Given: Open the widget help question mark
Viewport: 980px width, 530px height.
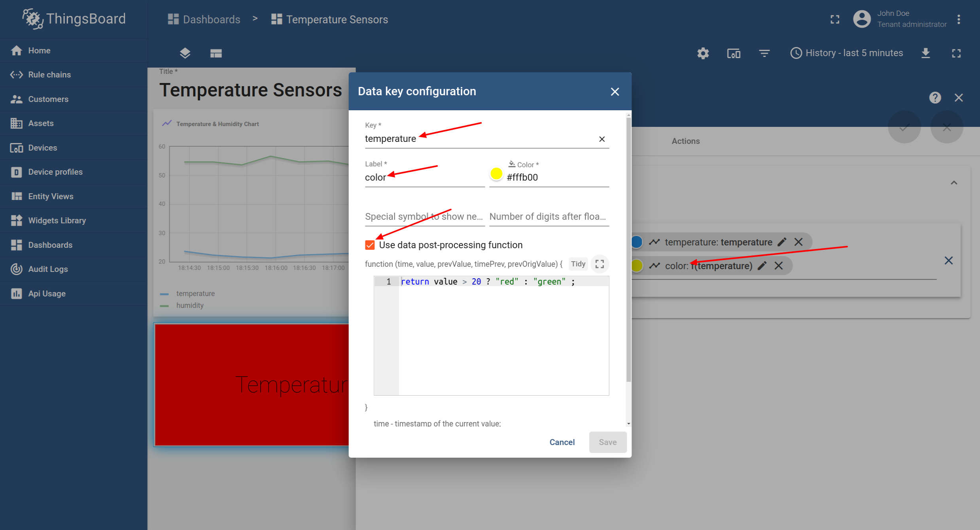Looking at the screenshot, I should [x=935, y=97].
